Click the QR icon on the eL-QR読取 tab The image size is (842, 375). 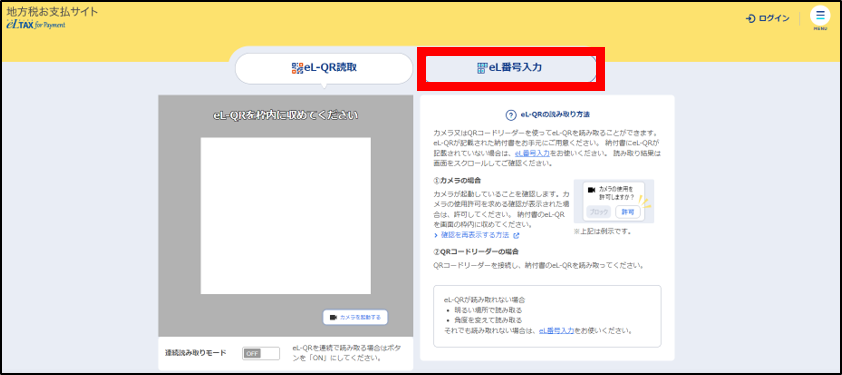[297, 68]
